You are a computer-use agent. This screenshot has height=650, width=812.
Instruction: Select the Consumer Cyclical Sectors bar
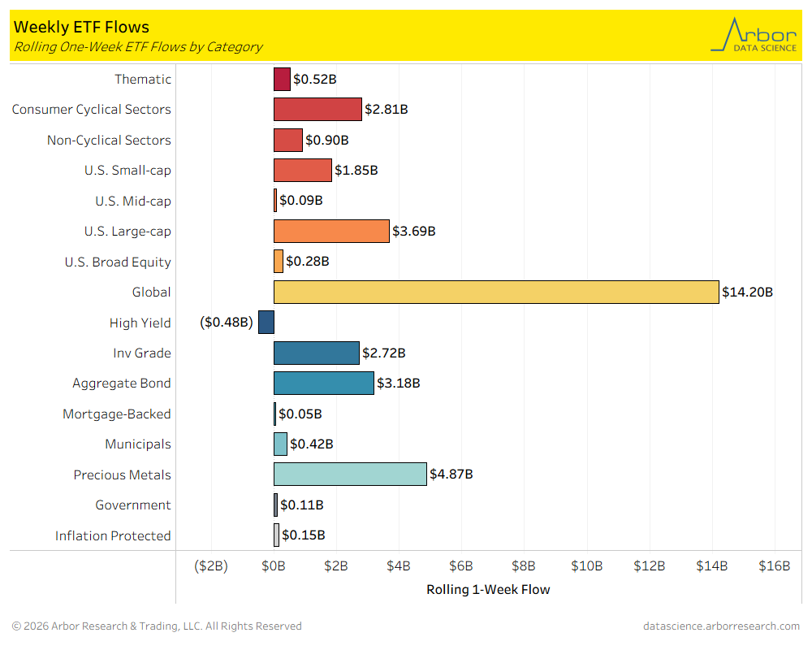(317, 110)
